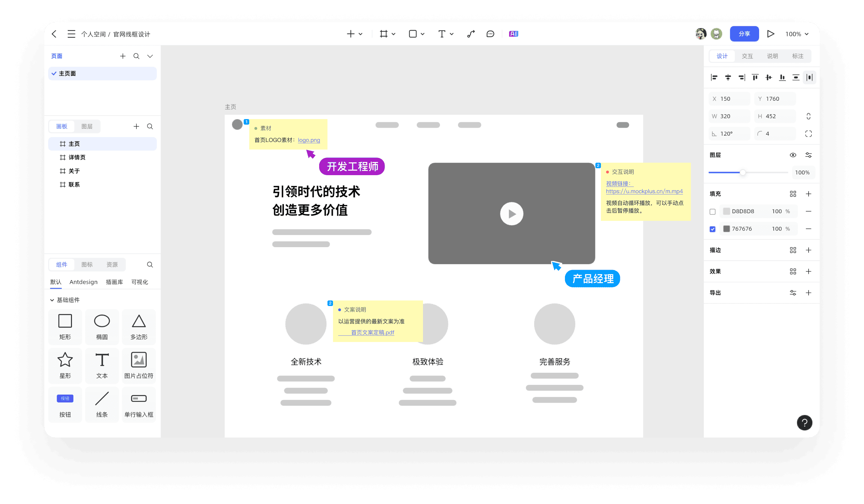Click the help question mark button
Viewport: 864px width, 504px height.
[x=804, y=423]
